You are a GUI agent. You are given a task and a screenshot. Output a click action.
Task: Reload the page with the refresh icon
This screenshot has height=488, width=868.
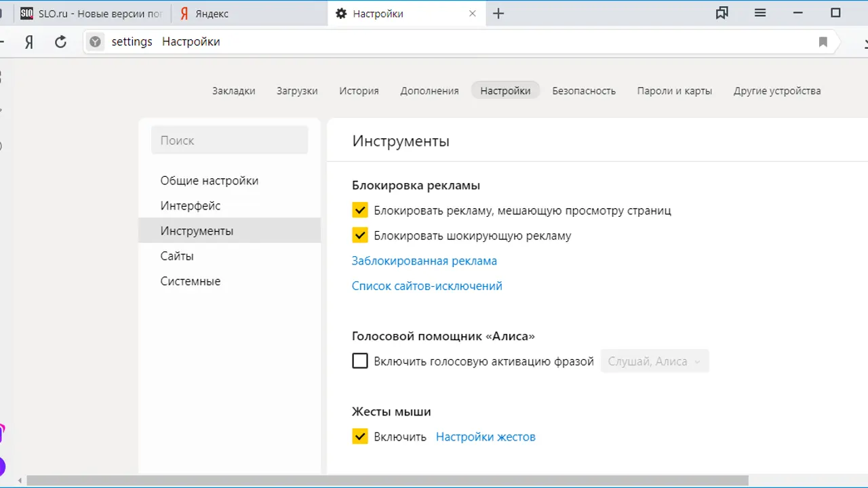click(x=60, y=42)
